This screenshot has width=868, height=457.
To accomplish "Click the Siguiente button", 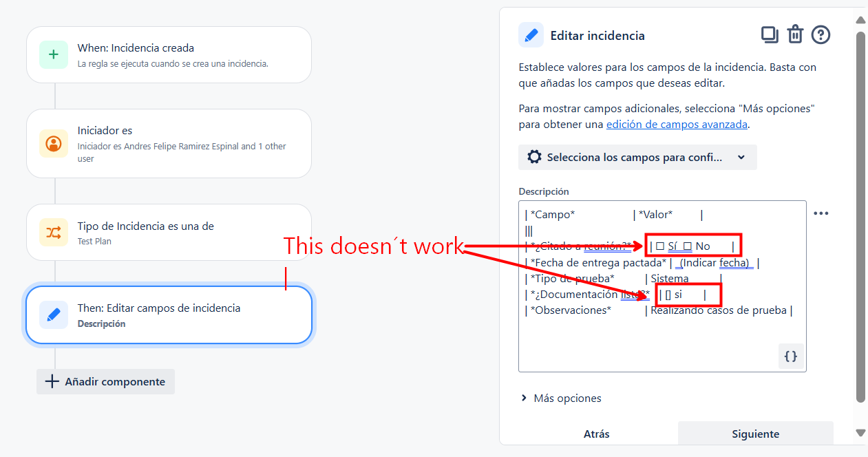I will (x=755, y=434).
